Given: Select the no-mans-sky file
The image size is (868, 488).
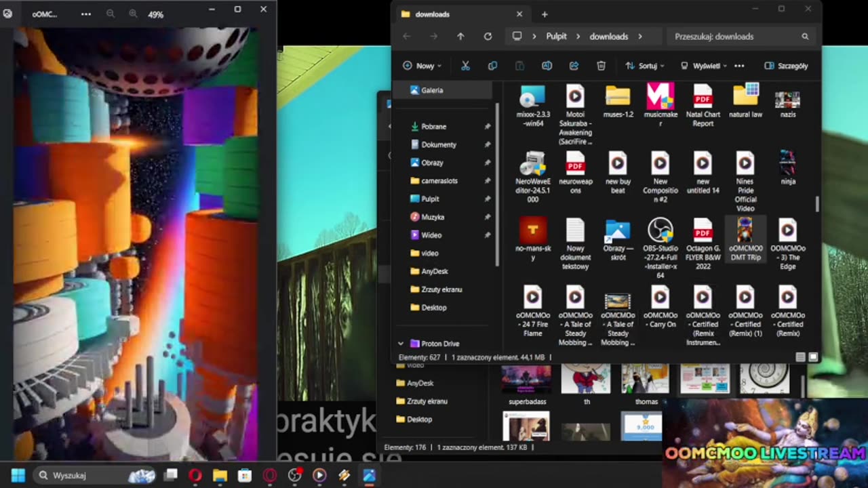Looking at the screenshot, I should click(533, 240).
